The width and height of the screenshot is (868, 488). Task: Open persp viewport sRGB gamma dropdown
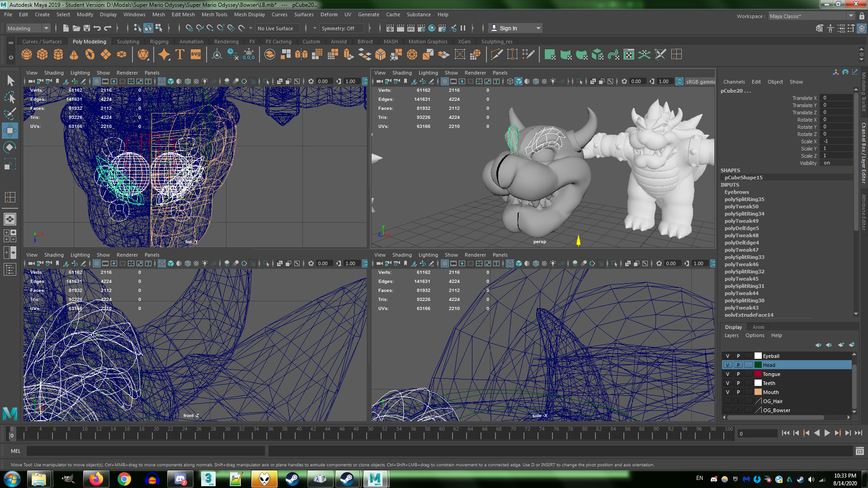(700, 81)
